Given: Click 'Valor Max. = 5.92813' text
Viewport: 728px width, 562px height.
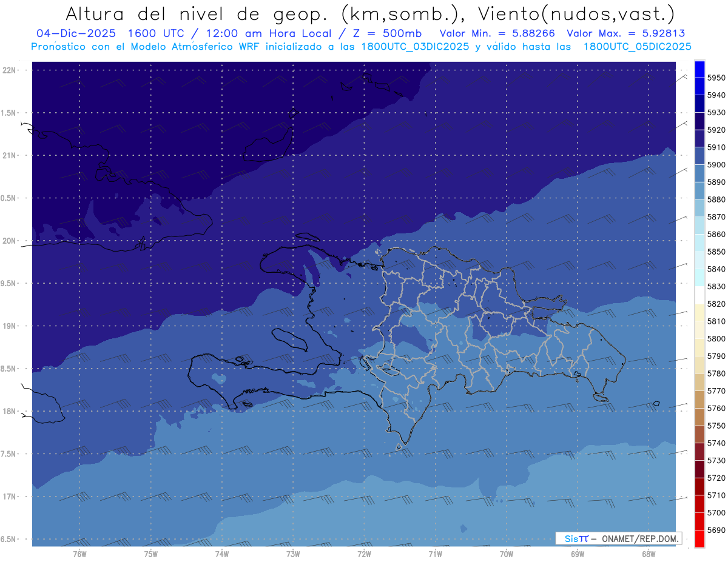Looking at the screenshot, I should tap(625, 33).
